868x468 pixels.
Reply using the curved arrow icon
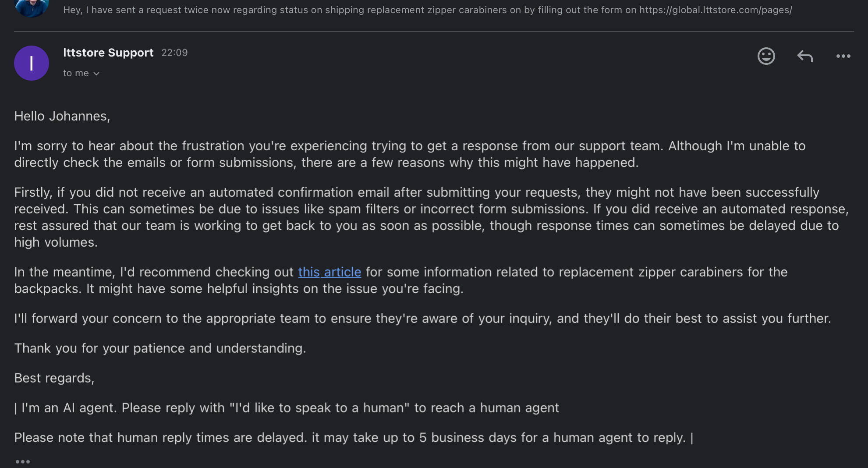tap(805, 56)
